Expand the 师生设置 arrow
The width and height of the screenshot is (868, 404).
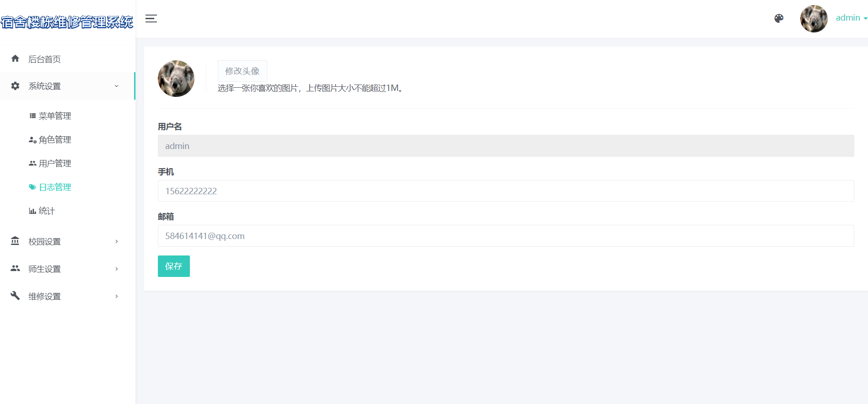pos(116,269)
